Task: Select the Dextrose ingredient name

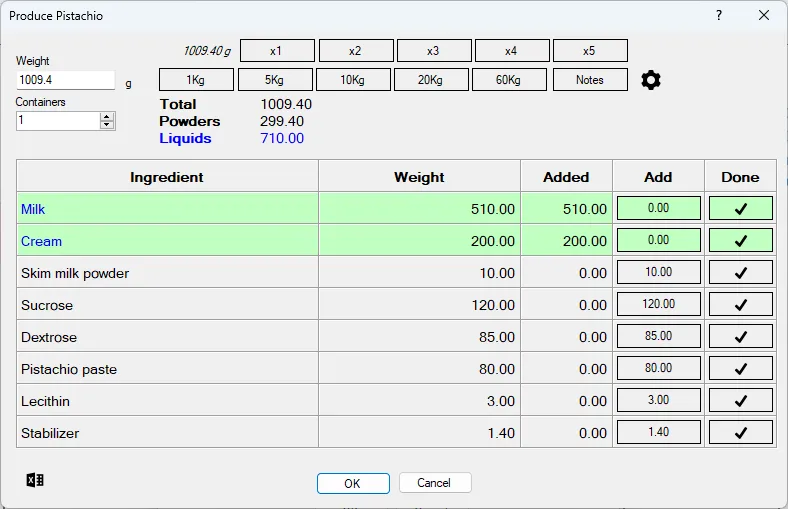Action: tap(49, 337)
